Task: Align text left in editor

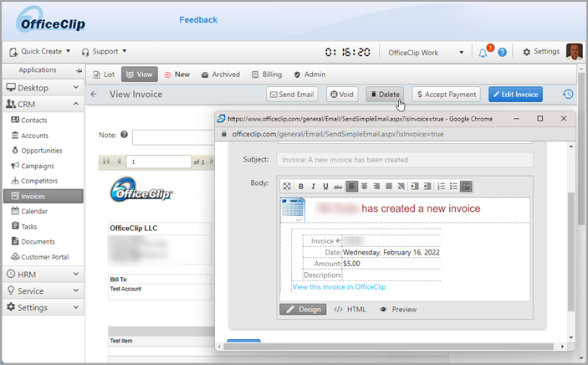Action: coord(352,186)
